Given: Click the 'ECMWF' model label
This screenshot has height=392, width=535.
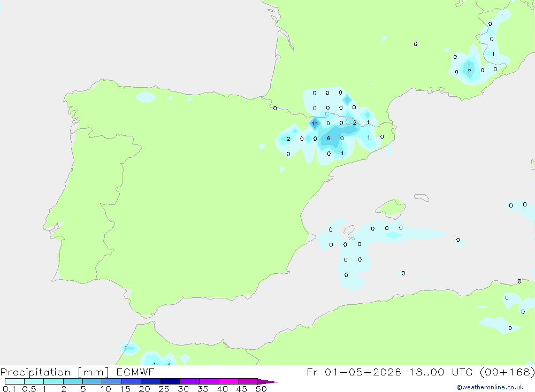Looking at the screenshot, I should [x=135, y=372].
